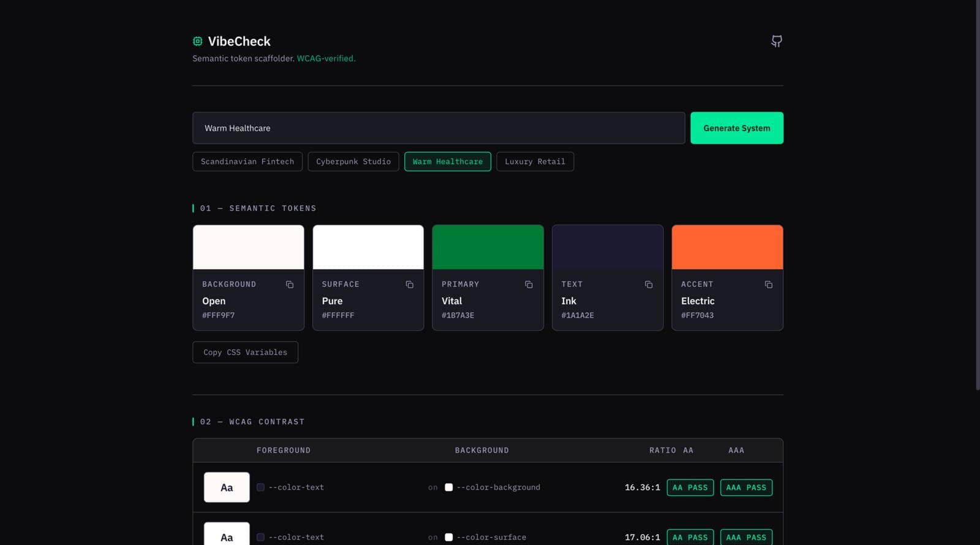Screen dimensions: 980x545
Task: Open the GitHub repository icon
Action: (x=776, y=41)
